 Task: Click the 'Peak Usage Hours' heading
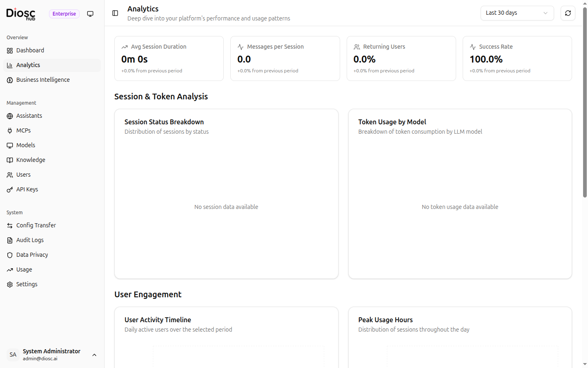coord(385,320)
